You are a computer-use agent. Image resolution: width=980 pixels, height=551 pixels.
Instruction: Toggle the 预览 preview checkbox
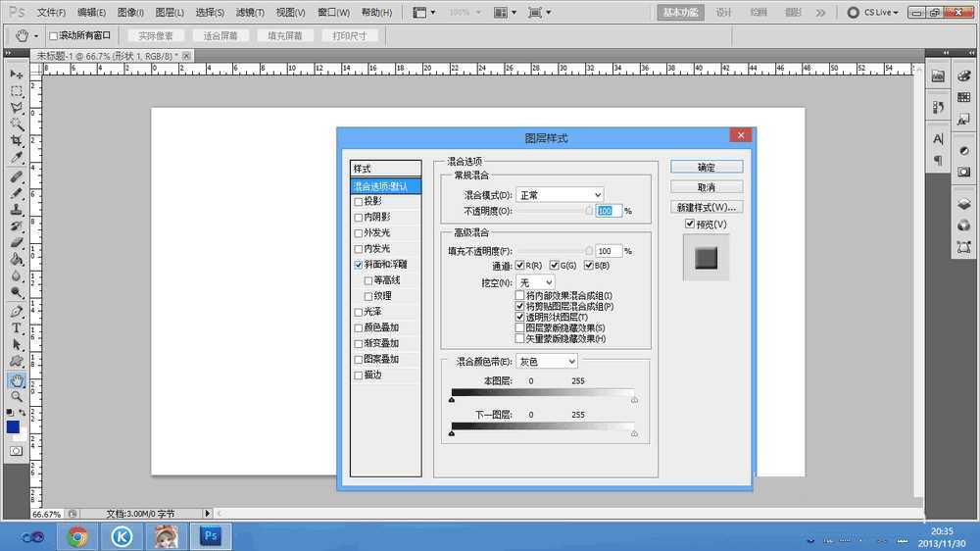click(x=690, y=225)
